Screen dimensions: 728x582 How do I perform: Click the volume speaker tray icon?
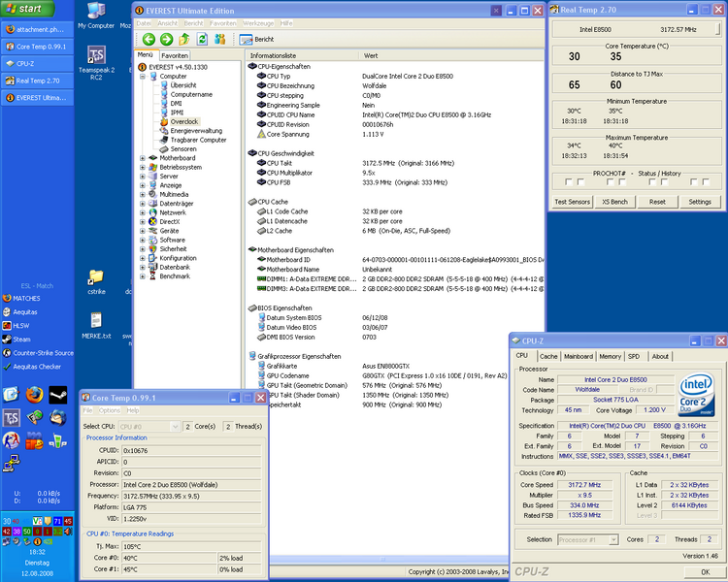pyautogui.click(x=68, y=532)
